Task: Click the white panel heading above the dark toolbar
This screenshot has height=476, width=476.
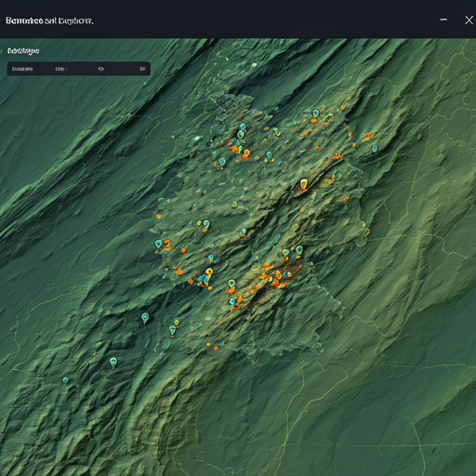Action: tap(23, 51)
